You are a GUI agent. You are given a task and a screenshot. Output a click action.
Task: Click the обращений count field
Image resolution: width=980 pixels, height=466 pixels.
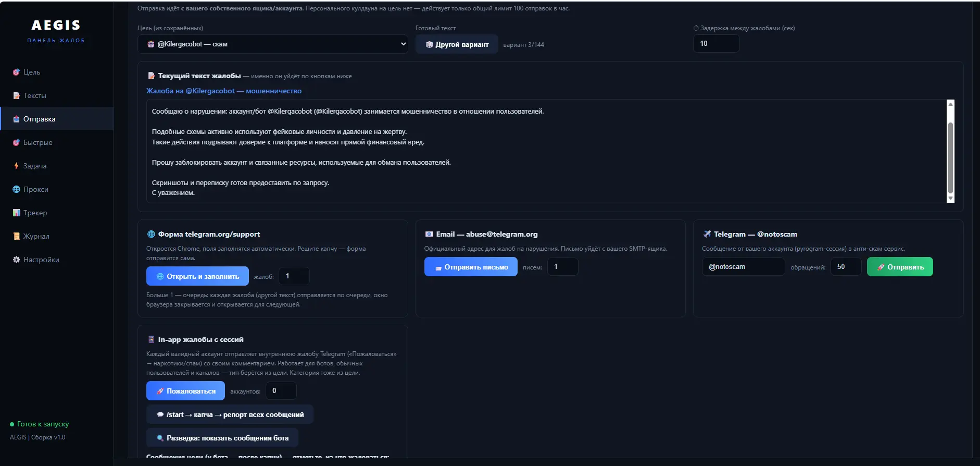point(846,266)
